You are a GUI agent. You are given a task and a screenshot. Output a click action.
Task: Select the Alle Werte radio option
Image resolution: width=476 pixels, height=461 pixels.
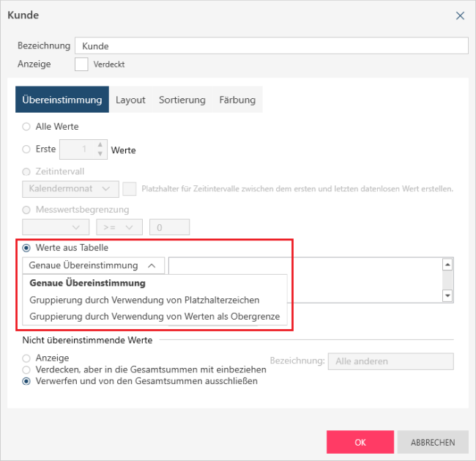(26, 127)
